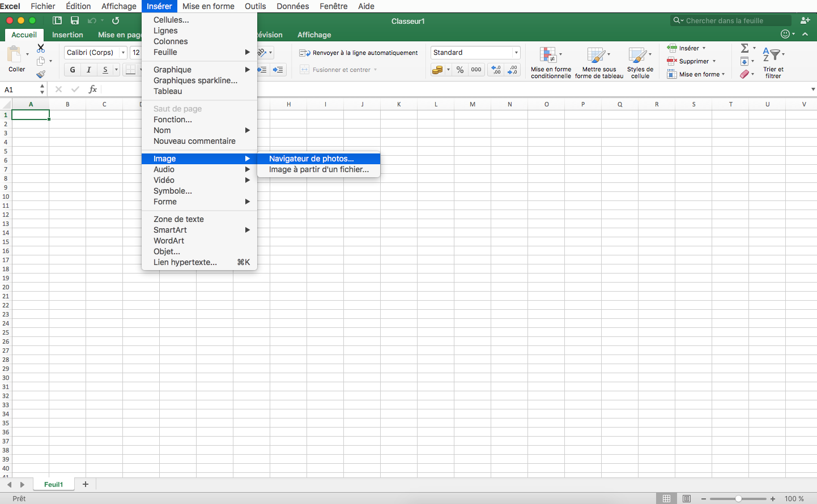Switch to page layout view in status bar
The height and width of the screenshot is (504, 817).
(687, 498)
